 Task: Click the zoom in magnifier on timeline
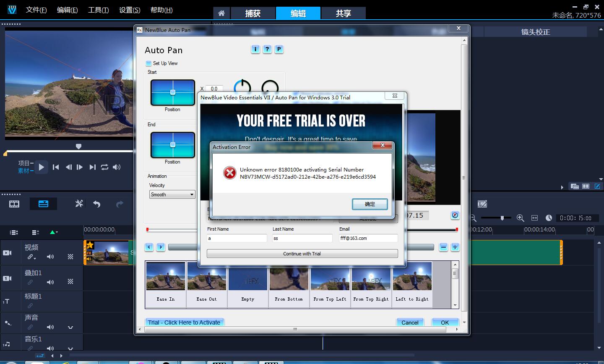521,218
